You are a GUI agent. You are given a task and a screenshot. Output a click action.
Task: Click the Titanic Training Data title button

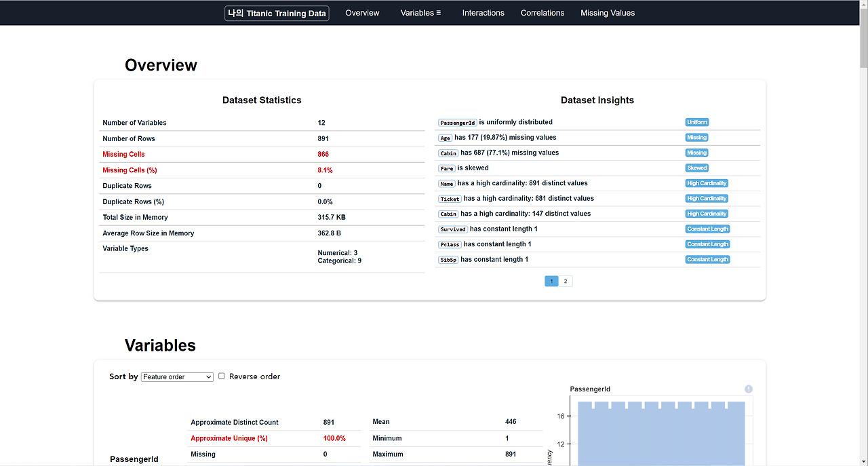277,13
